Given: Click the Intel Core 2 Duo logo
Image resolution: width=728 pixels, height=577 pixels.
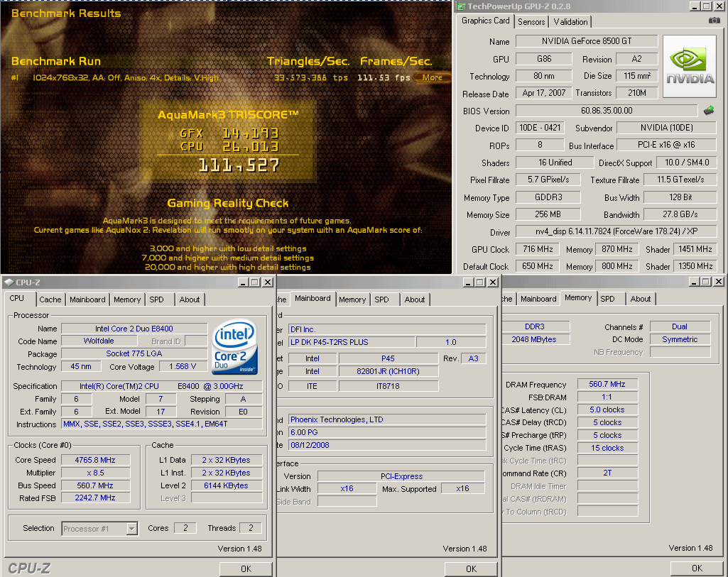Looking at the screenshot, I should tap(234, 346).
